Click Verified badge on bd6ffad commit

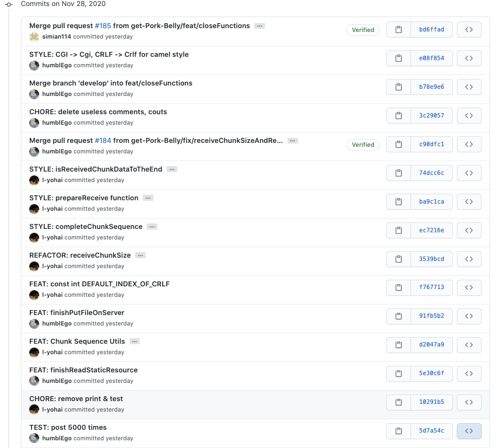pos(363,30)
